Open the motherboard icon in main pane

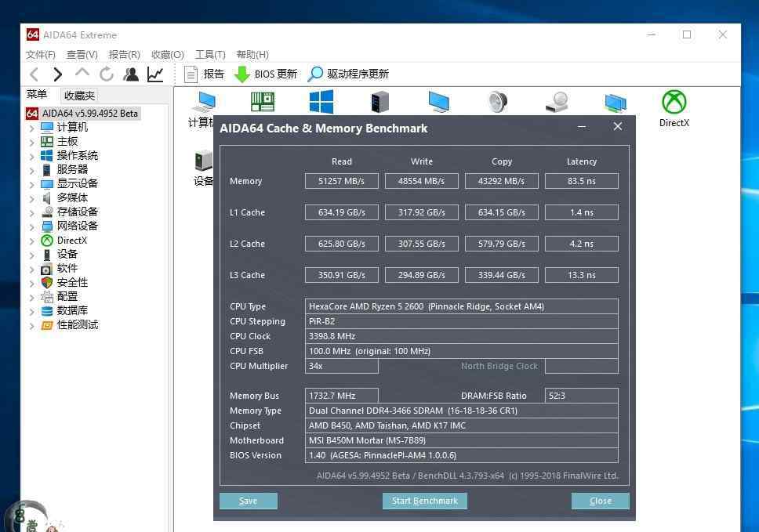pos(263,102)
